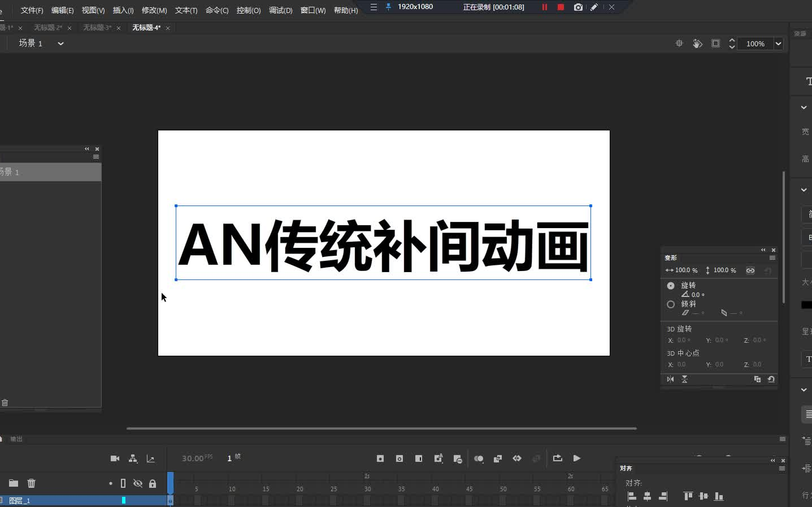Click the black fill color swatch
Viewport: 812px width, 507px height.
(807, 305)
